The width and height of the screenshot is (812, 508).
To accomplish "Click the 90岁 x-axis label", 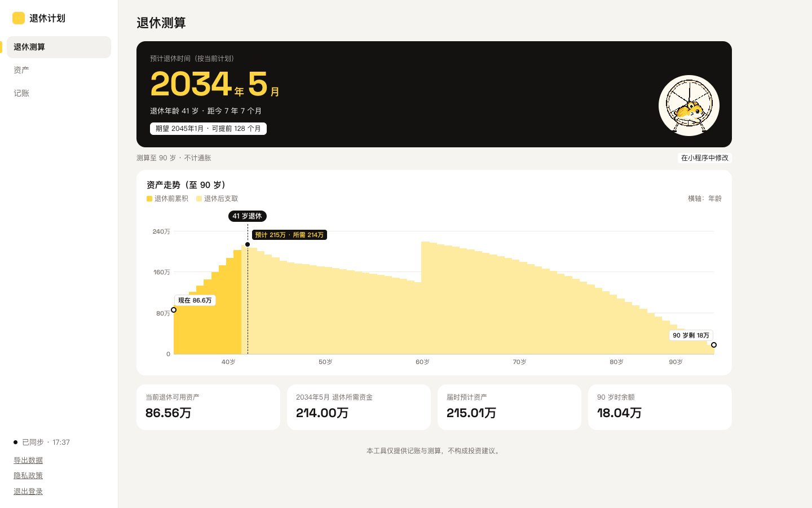I will pyautogui.click(x=676, y=362).
